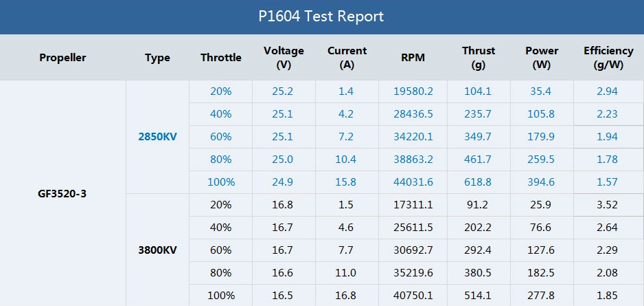Select the 3800KV motor type cell
The height and width of the screenshot is (306, 644).
pyautogui.click(x=157, y=250)
